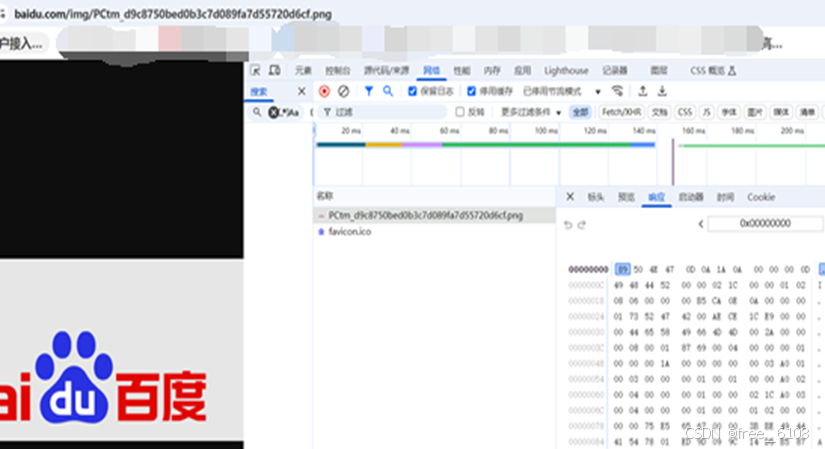Click the site info icon left of URL

[x=3, y=14]
